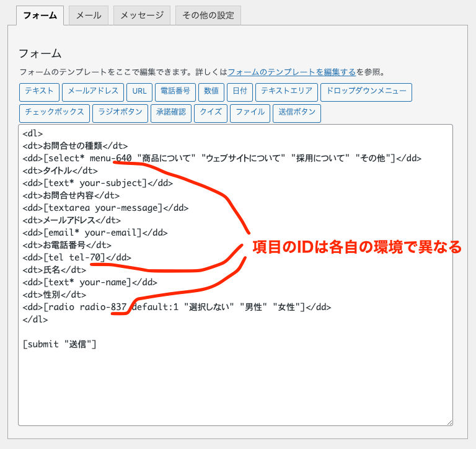The image size is (476, 449).
Task: Insert a ドロップダウンメニュー form tag
Action: (x=366, y=92)
